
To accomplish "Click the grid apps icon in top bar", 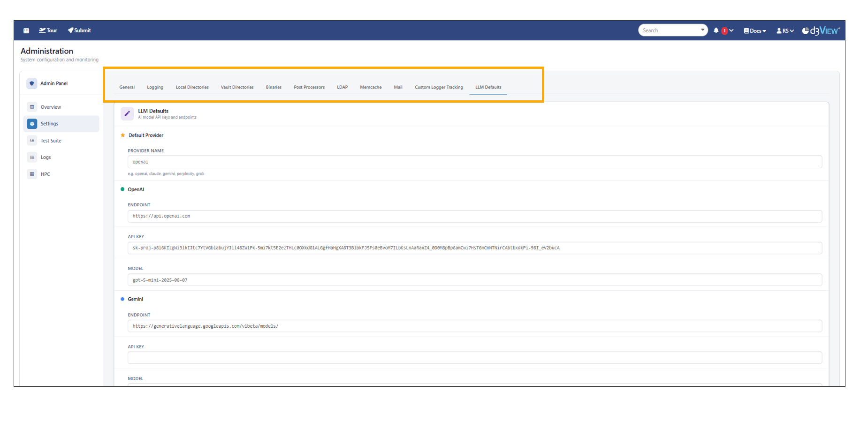I will click(26, 30).
